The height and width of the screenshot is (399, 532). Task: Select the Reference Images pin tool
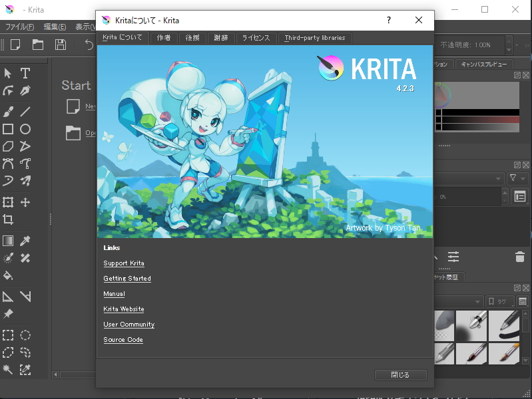pos(8,314)
